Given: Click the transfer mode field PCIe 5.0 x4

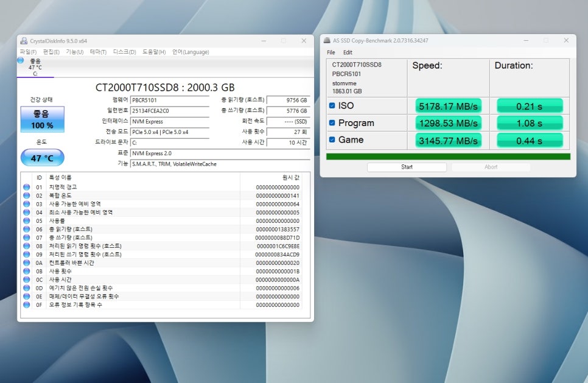Looking at the screenshot, I should click(169, 132).
